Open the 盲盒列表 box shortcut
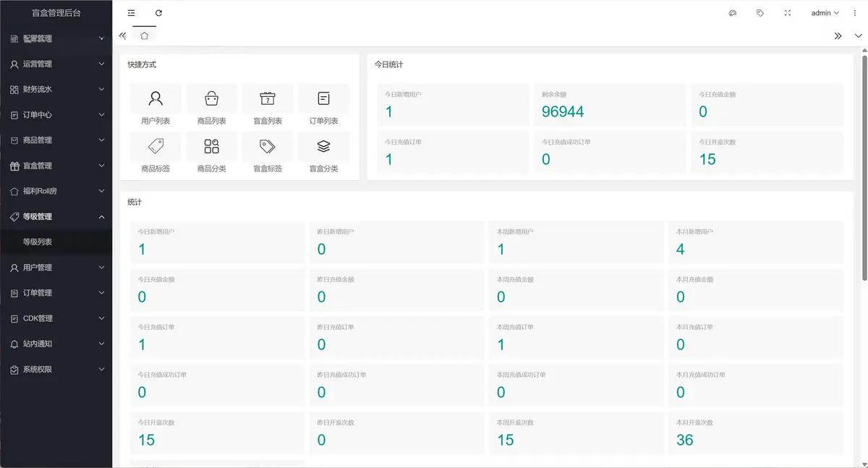Screen dimensions: 868x468 268,98
